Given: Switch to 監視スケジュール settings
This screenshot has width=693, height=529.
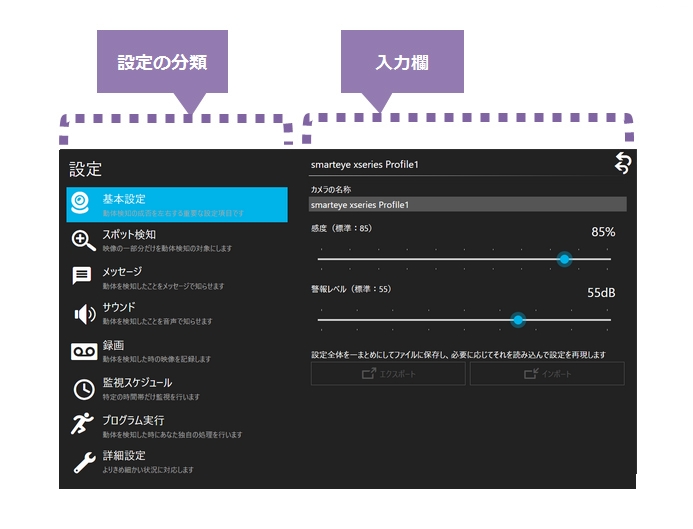Looking at the screenshot, I should pos(137,383).
